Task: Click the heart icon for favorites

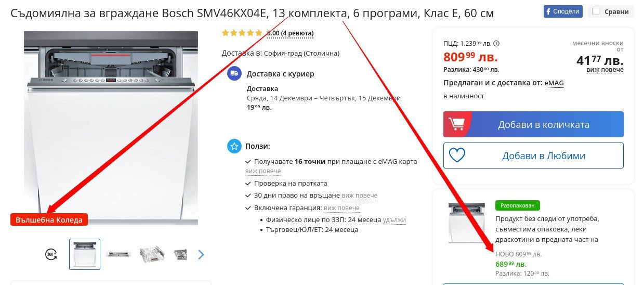Action: coord(457,156)
